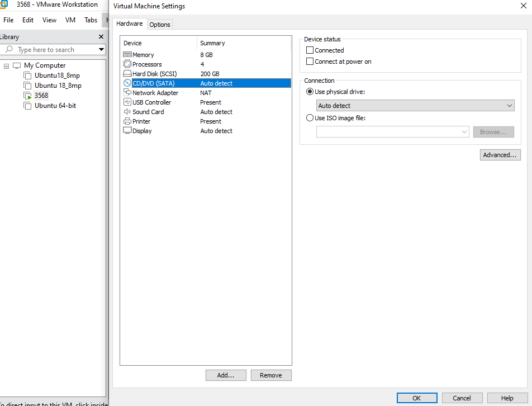The image size is (532, 406).
Task: Click the search magnifier icon in Library
Action: [x=9, y=49]
